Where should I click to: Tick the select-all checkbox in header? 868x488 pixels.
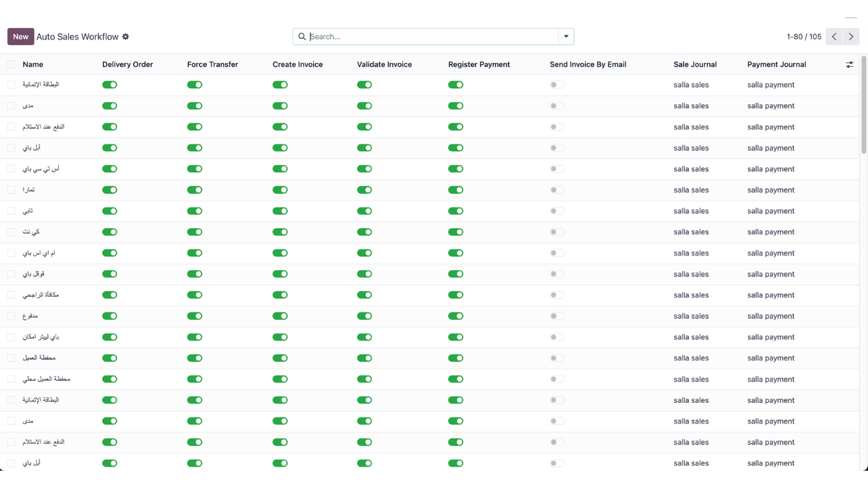(11, 64)
